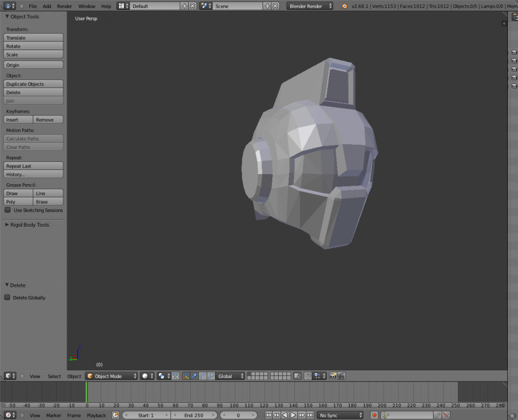Jump to the end frame in timeline
The image size is (518, 420).
point(310,415)
